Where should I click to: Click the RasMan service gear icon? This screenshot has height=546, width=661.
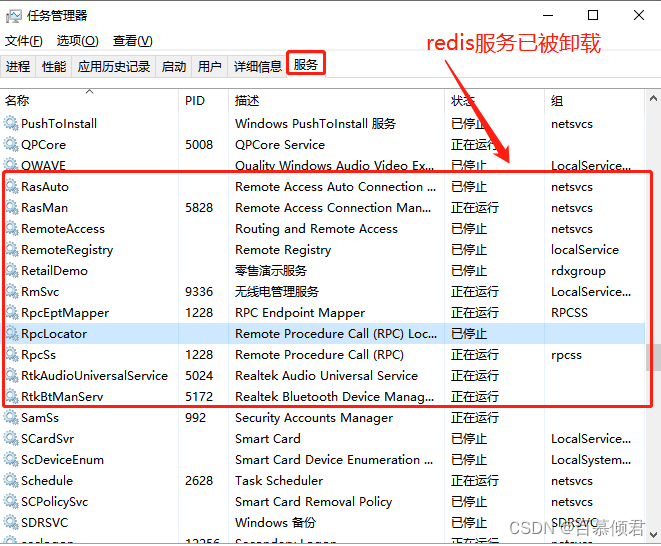pos(11,207)
